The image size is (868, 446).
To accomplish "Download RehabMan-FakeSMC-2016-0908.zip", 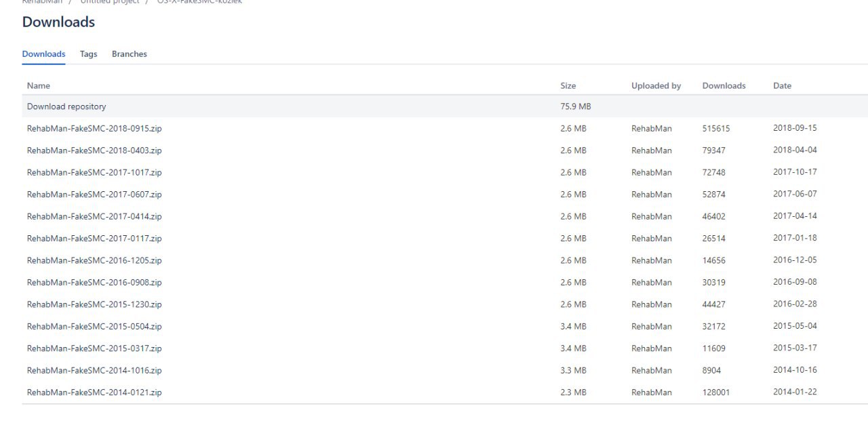I will point(94,283).
